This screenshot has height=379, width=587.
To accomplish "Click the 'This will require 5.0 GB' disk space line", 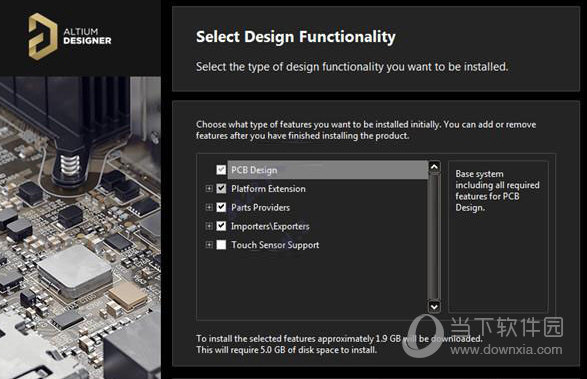I will [x=286, y=350].
